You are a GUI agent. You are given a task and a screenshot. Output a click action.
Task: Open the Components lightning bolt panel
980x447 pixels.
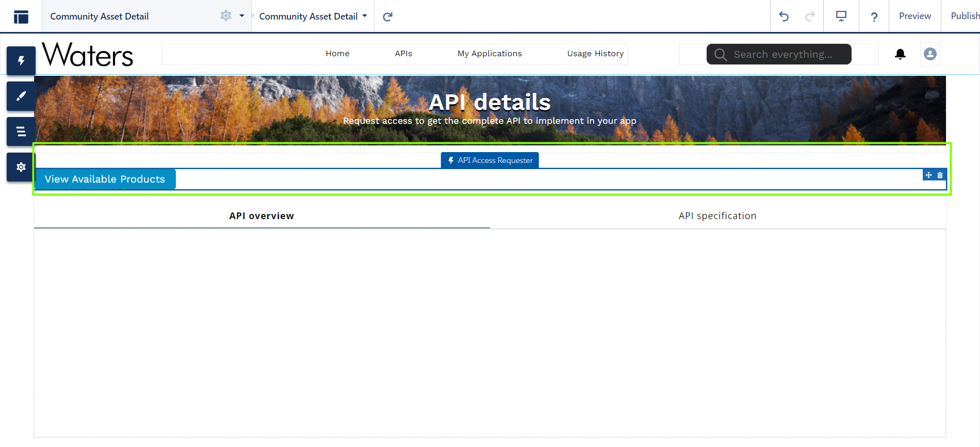21,61
